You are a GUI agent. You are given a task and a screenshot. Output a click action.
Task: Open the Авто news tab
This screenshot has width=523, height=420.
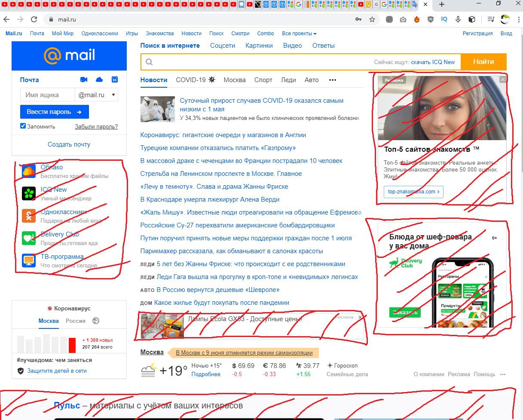tap(312, 80)
